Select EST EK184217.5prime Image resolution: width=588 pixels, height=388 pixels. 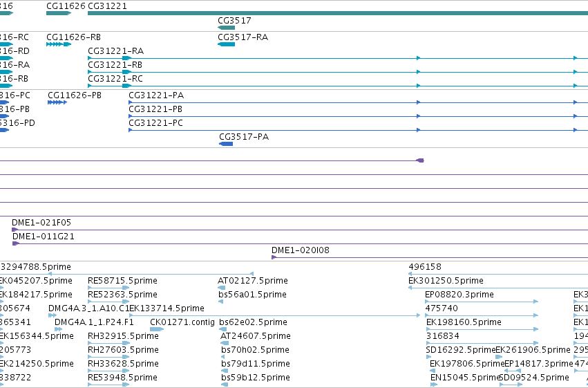[x=36, y=295]
